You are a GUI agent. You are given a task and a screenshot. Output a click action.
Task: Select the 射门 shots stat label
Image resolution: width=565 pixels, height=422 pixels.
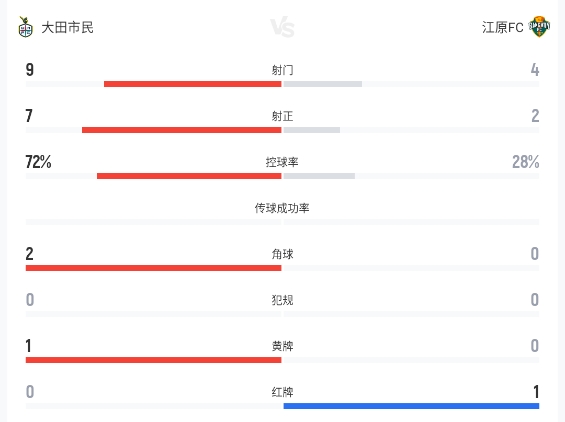coord(282,70)
